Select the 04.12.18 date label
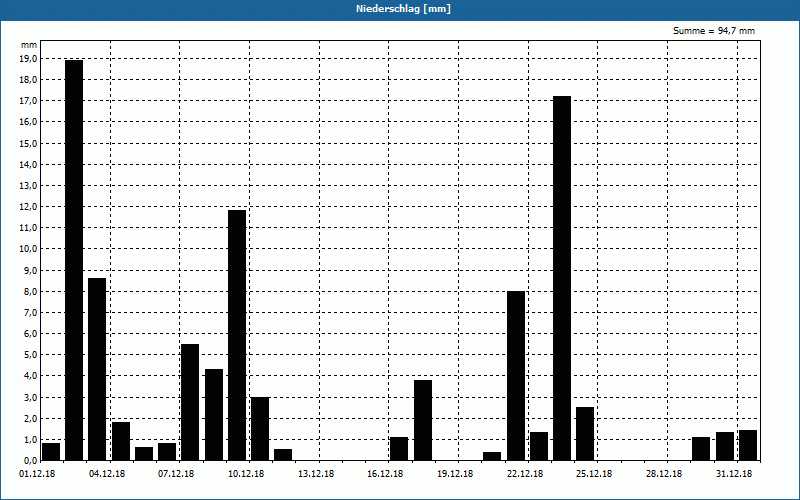 tap(107, 474)
